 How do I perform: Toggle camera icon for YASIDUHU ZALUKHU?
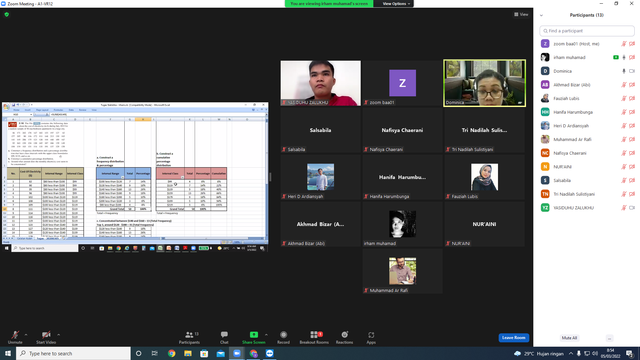point(632,208)
